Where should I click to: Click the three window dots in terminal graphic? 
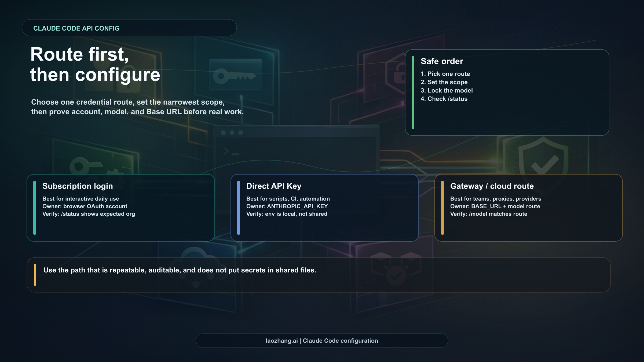(232, 132)
